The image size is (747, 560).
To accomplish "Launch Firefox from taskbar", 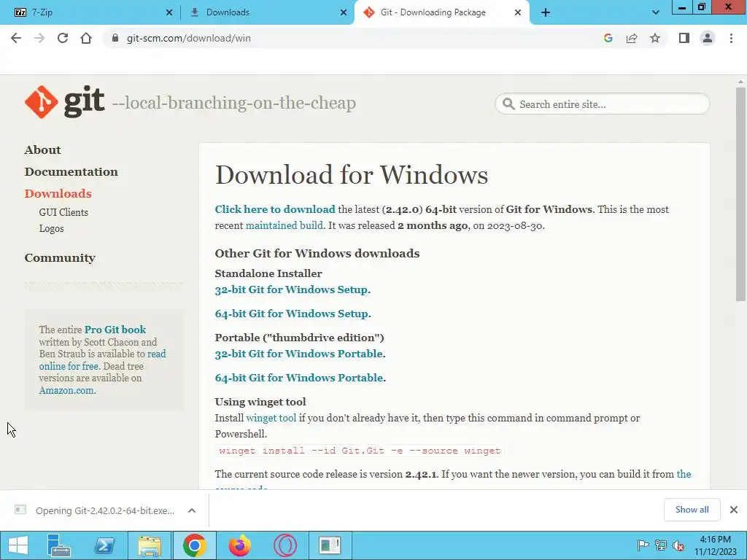I will pyautogui.click(x=239, y=545).
